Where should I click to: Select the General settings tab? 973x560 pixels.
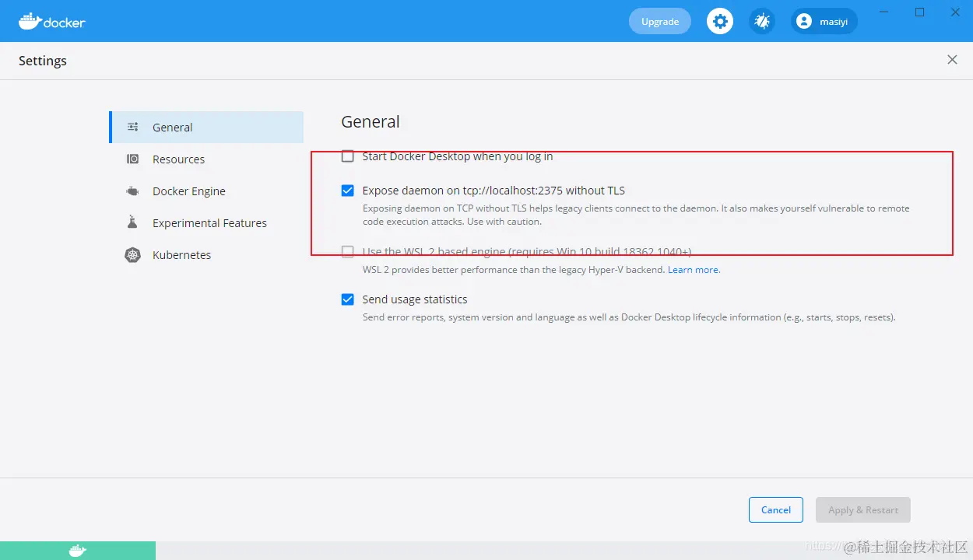pyautogui.click(x=206, y=128)
